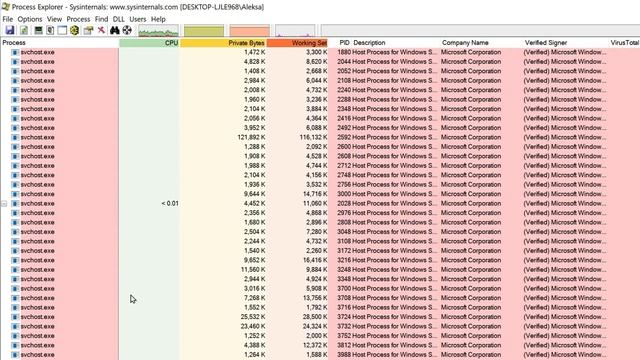Select the PID cell 2240
The height and width of the screenshot is (360, 640).
click(344, 90)
